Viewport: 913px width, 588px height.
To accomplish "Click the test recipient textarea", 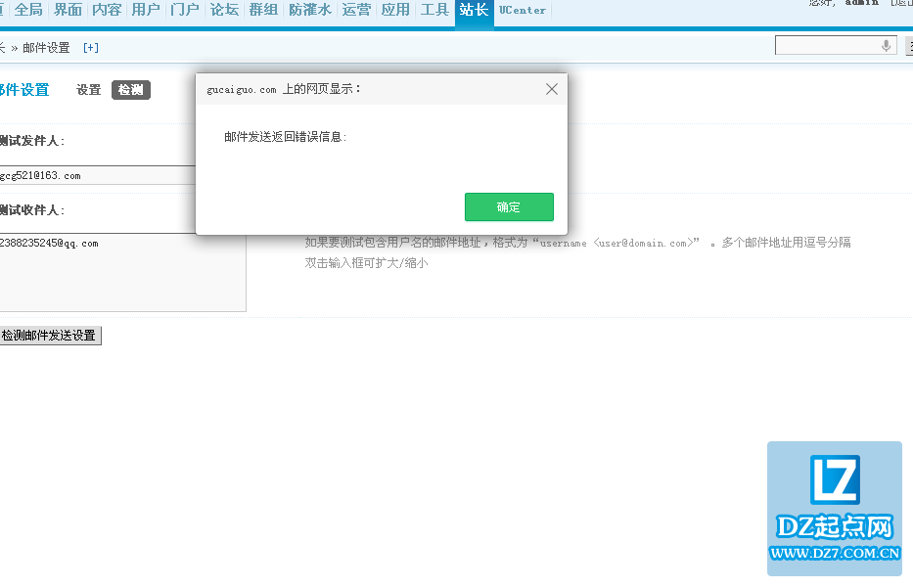I will [123, 272].
